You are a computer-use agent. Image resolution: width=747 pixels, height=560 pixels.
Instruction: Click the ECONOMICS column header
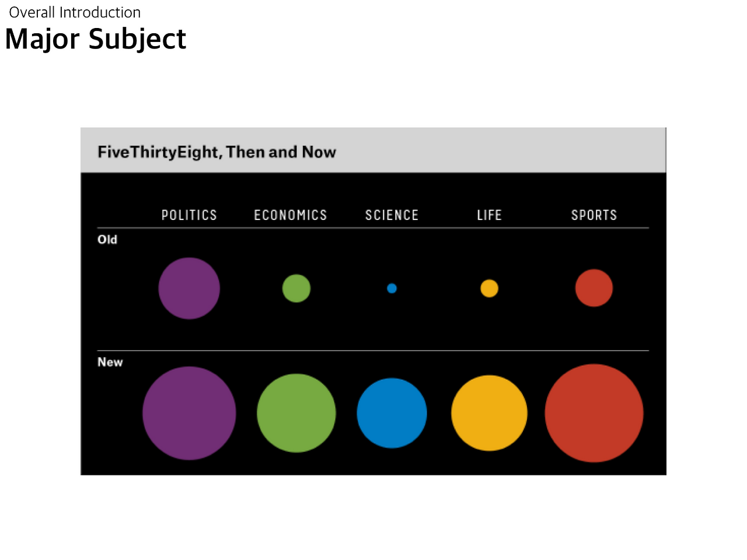291,215
